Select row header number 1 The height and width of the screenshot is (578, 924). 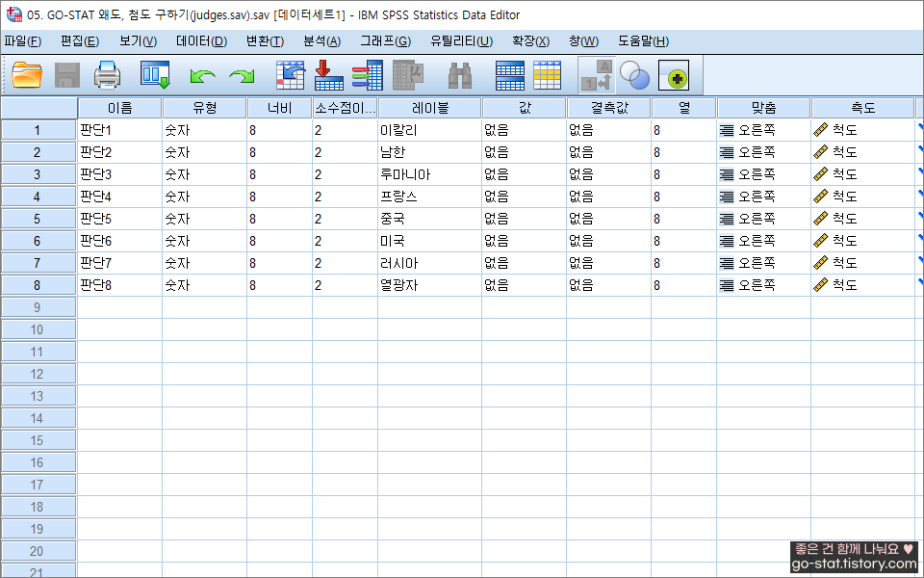click(x=38, y=130)
